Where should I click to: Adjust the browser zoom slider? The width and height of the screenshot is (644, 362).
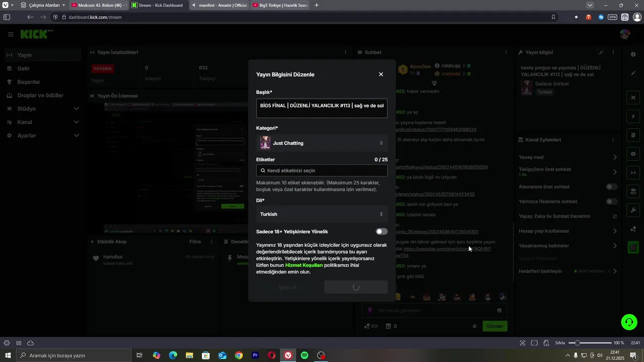coord(590,343)
